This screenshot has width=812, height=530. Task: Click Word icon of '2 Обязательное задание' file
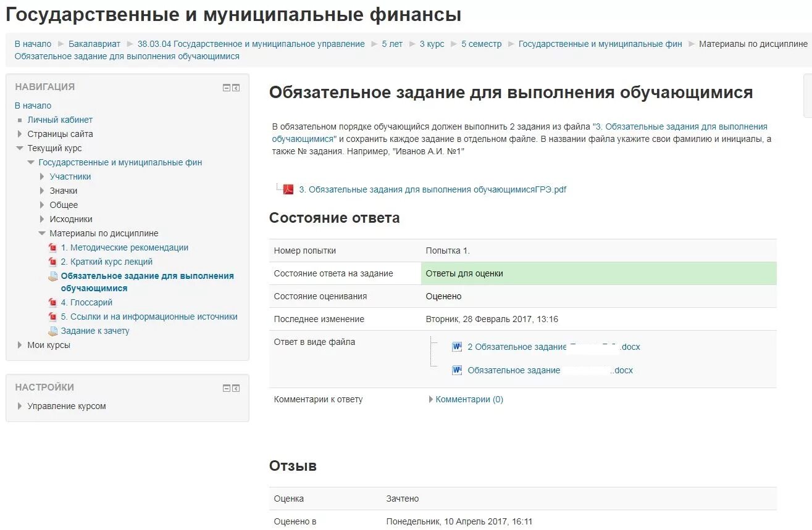pos(457,347)
